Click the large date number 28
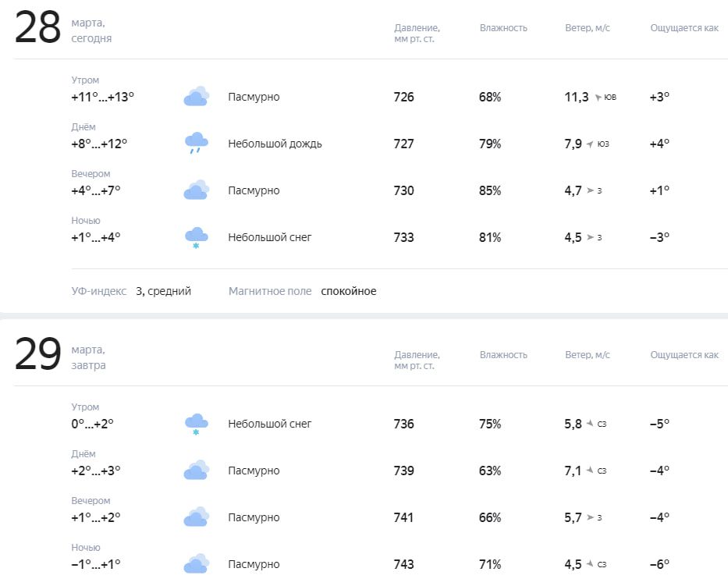The image size is (728, 586). (x=37, y=29)
